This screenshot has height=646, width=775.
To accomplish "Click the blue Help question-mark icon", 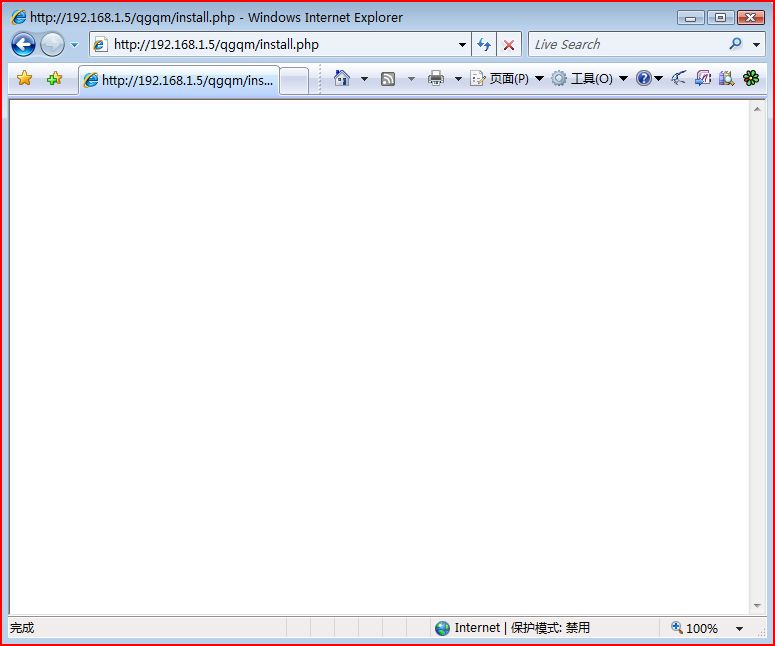I will click(x=644, y=78).
